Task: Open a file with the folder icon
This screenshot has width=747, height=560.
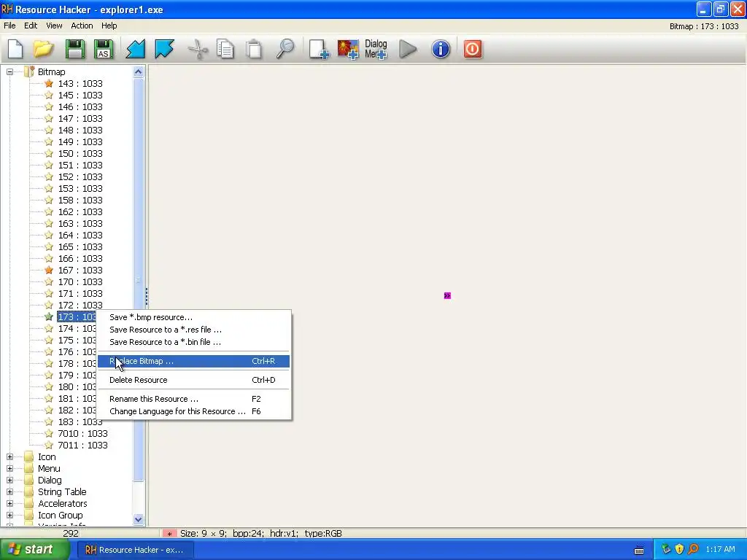Action: (x=43, y=49)
